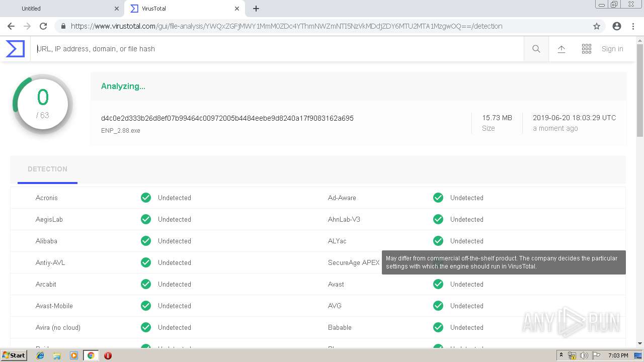Image resolution: width=644 pixels, height=362 pixels.
Task: Click the green check icon for Avast
Action: coord(438,284)
